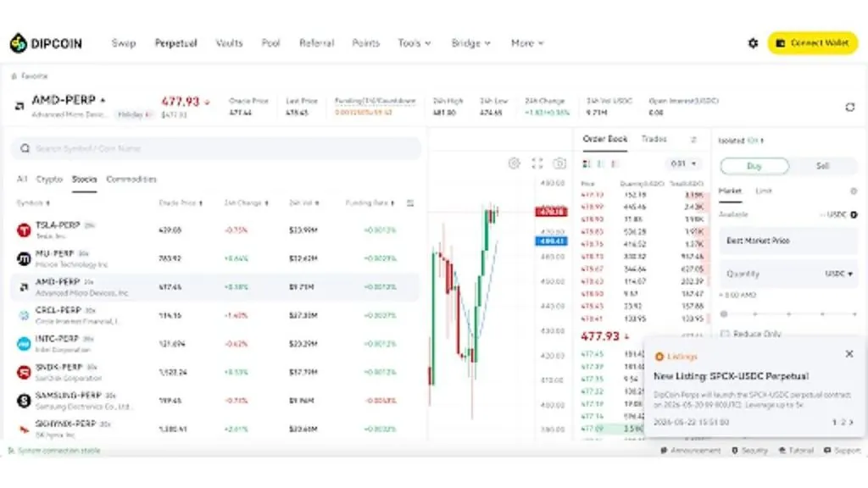
Task: Select the Market order tab
Action: [730, 191]
